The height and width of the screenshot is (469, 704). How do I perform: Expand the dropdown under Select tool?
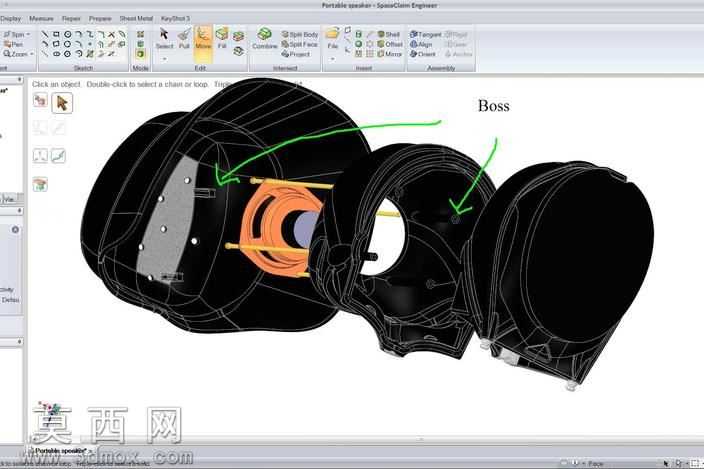pyautogui.click(x=164, y=59)
